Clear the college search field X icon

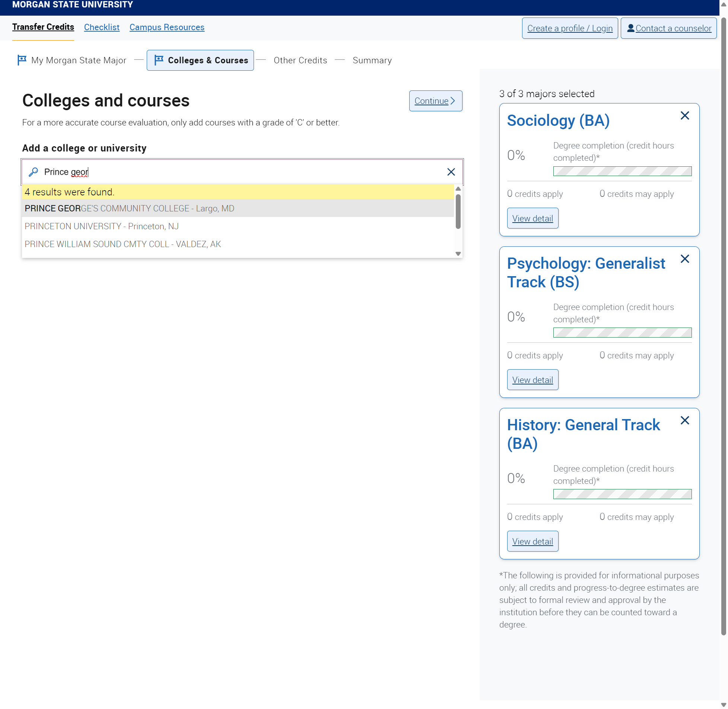[x=451, y=172]
